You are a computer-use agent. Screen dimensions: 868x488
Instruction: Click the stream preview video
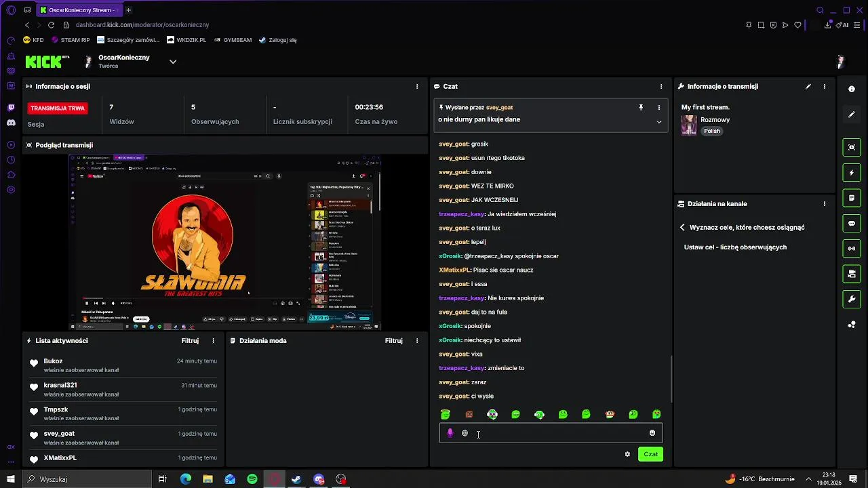[225, 243]
